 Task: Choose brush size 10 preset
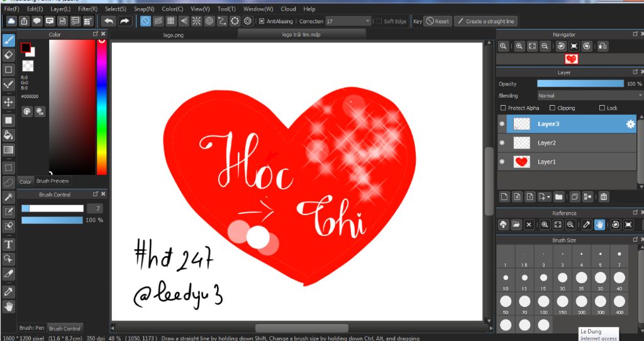(x=506, y=280)
